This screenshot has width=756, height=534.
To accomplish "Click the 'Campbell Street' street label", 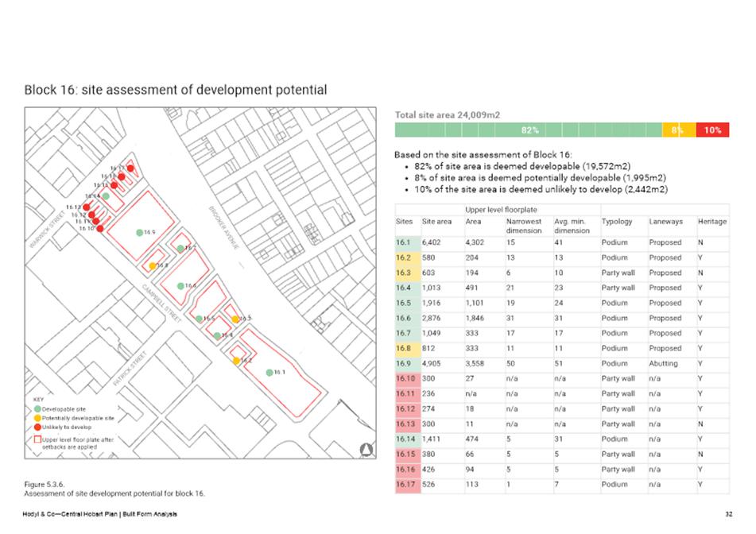I will pyautogui.click(x=161, y=303).
